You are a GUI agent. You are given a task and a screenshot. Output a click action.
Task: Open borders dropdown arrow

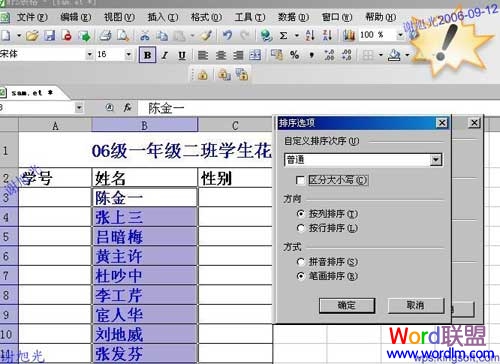point(380,55)
